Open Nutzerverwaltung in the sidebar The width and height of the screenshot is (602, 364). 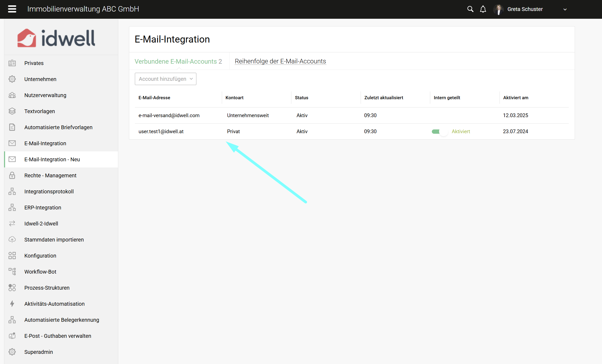click(x=45, y=95)
